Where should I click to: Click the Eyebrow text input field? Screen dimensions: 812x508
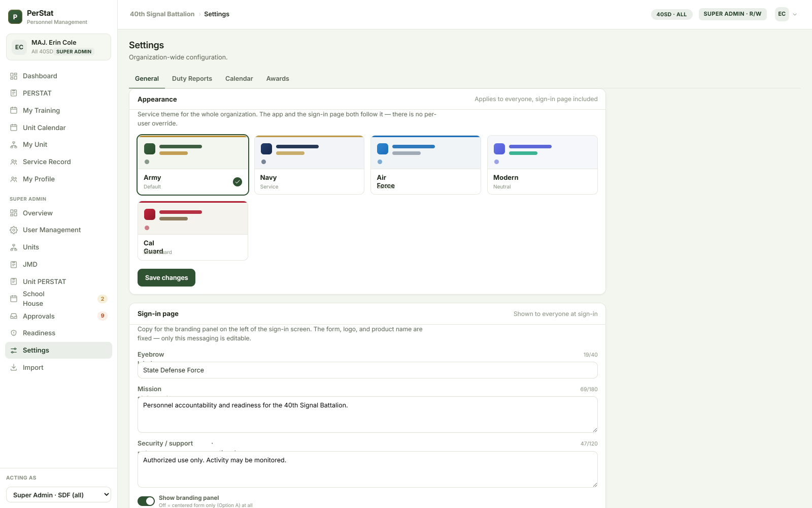367,370
